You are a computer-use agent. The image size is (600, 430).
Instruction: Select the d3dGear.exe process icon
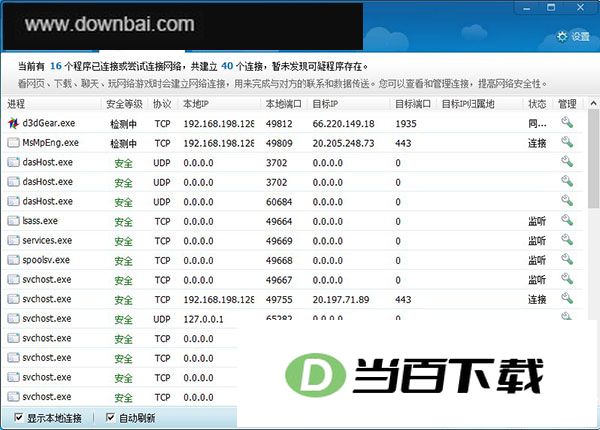pos(13,123)
